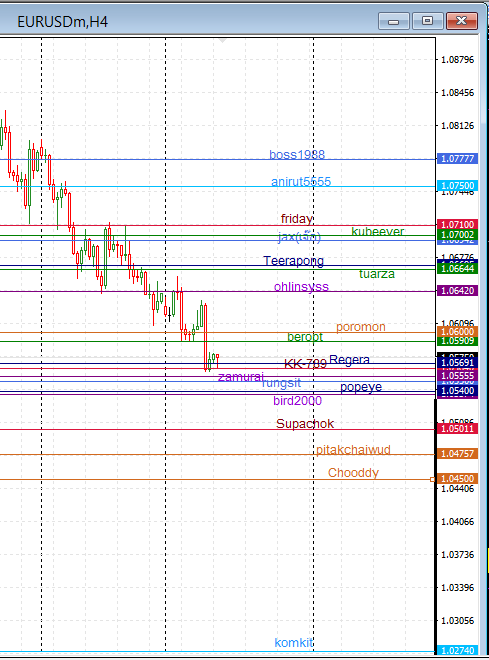Click the 1.04066 price scale value
Image resolution: width=489 pixels, height=660 pixels.
point(457,522)
